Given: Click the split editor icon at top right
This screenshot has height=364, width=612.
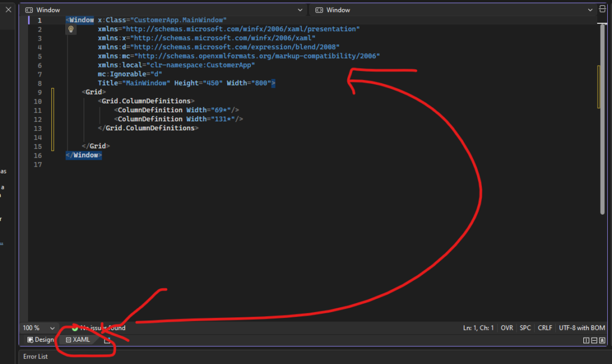Looking at the screenshot, I should pos(602,10).
